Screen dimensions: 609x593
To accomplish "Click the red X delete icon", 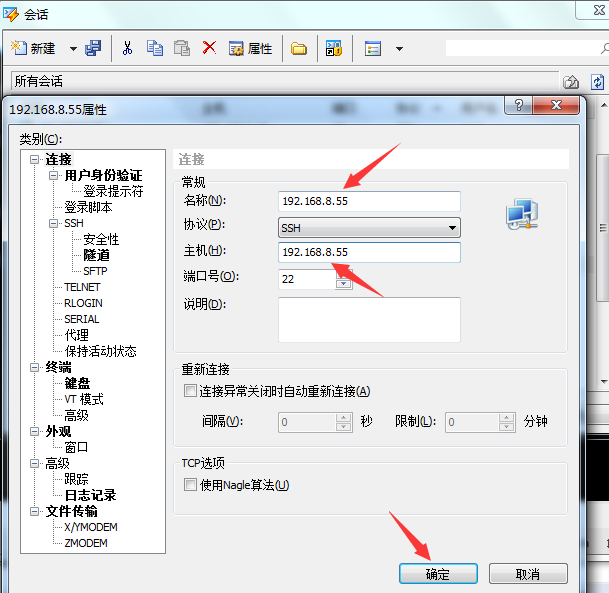I will tap(209, 48).
